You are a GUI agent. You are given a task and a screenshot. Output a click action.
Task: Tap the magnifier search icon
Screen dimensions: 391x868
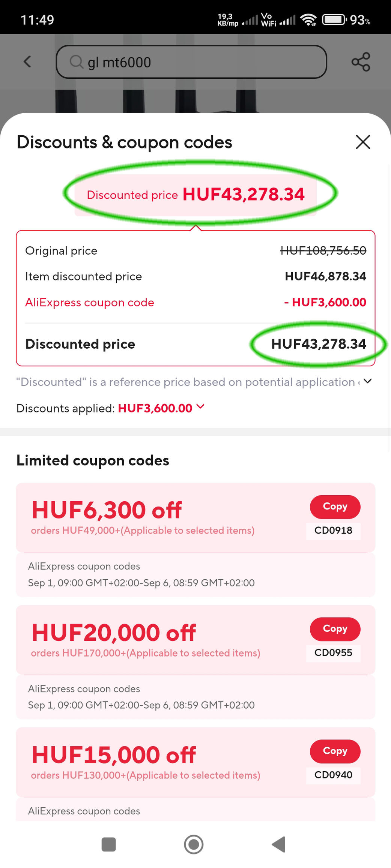point(76,62)
